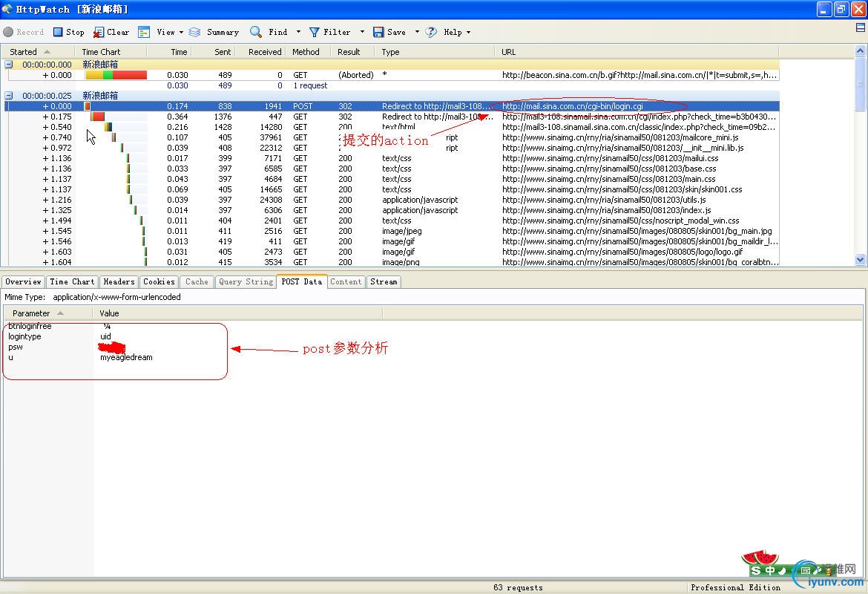868x594 pixels.
Task: Stop recording with the Stop icon
Action: coord(58,32)
